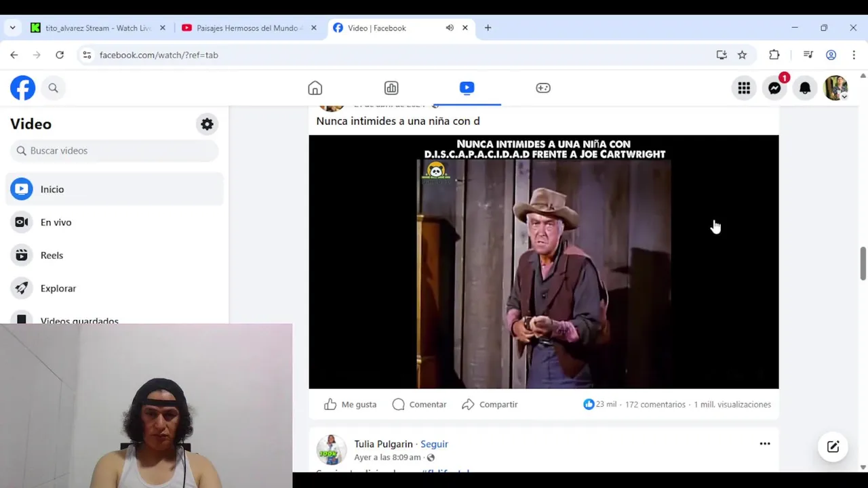Click the new message compose icon

pos(833,447)
